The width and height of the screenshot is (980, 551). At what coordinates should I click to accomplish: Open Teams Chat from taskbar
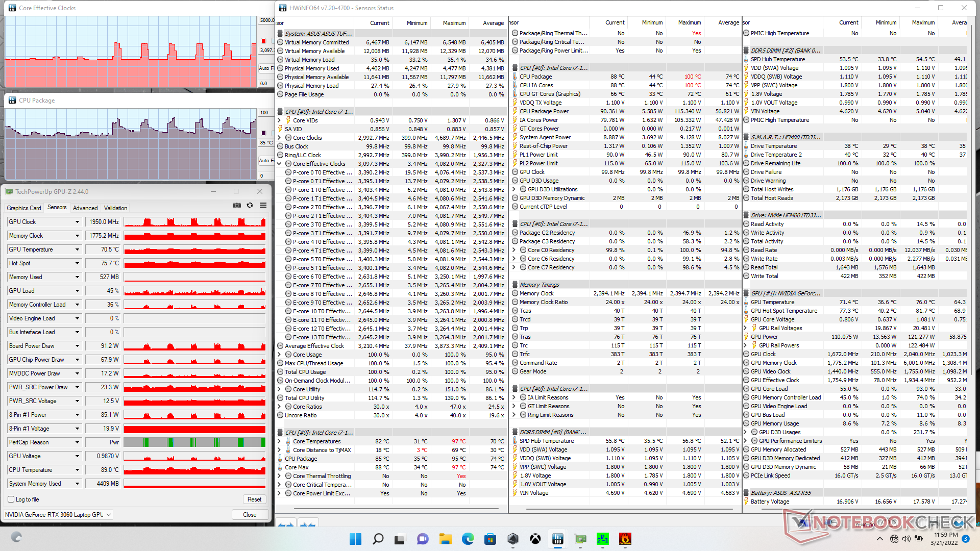[x=423, y=539]
